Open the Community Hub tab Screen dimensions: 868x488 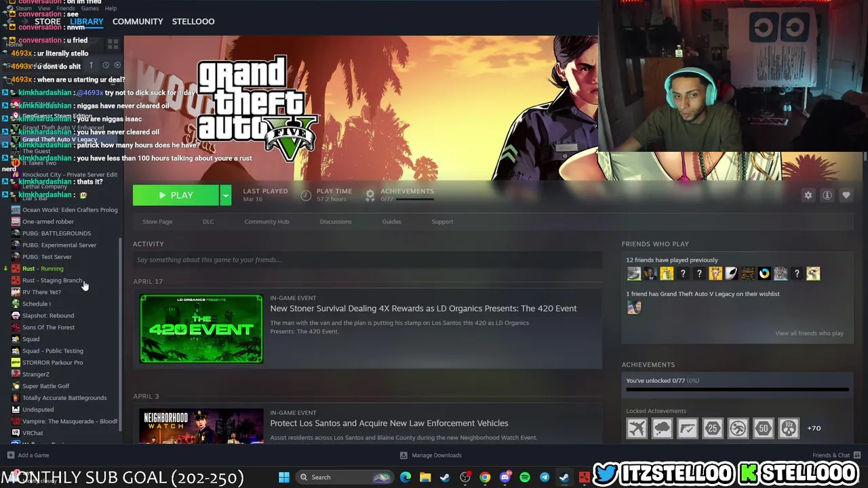click(267, 222)
